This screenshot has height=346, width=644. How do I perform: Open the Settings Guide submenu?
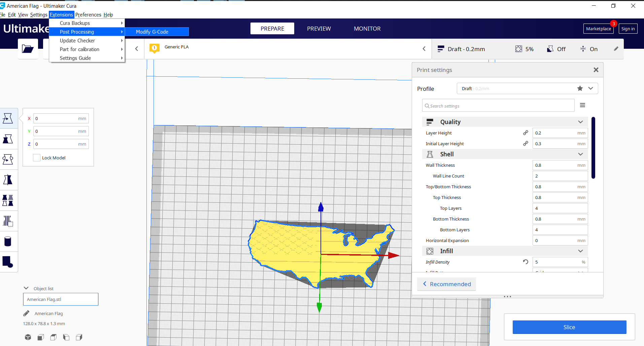pyautogui.click(x=87, y=58)
